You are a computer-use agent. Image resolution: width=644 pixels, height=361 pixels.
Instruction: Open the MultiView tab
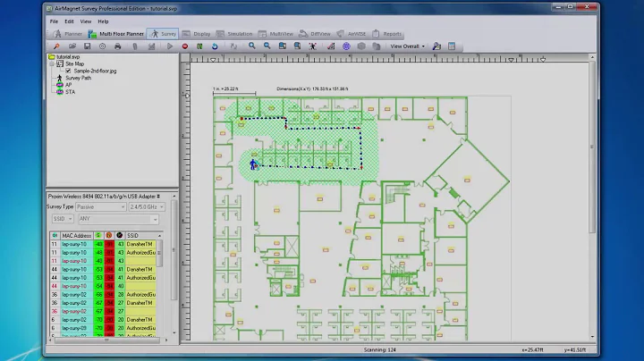pyautogui.click(x=275, y=34)
